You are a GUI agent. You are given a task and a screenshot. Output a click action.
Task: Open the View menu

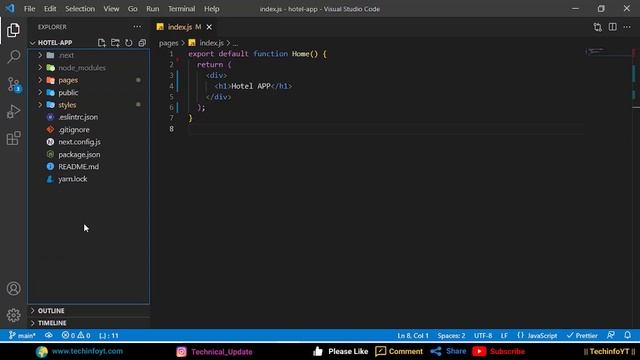pos(111,9)
